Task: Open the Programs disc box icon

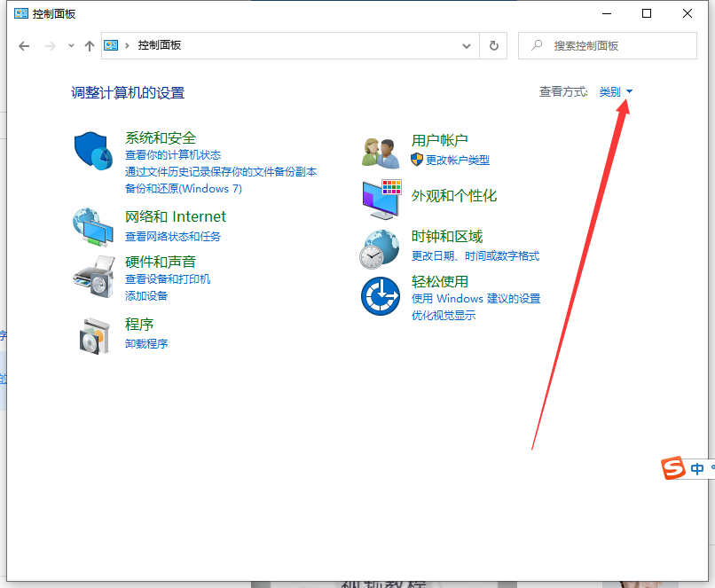Action: coord(93,333)
